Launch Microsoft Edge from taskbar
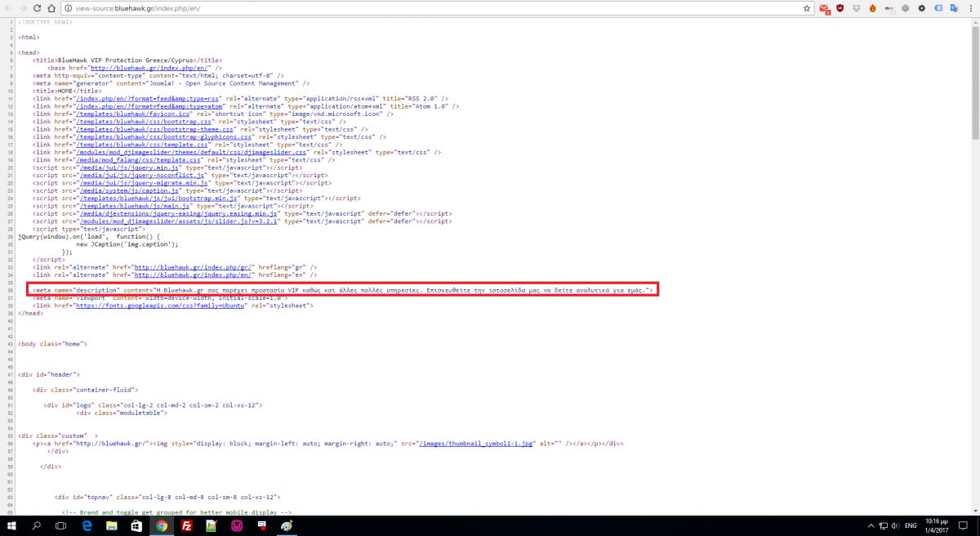This screenshot has height=536, width=980. (x=87, y=526)
